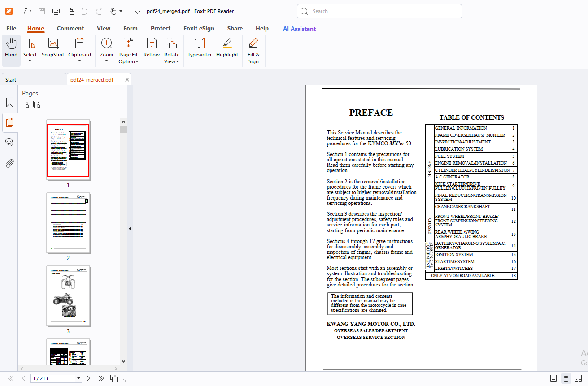Expand the Zoom dropdown arrow

point(106,61)
